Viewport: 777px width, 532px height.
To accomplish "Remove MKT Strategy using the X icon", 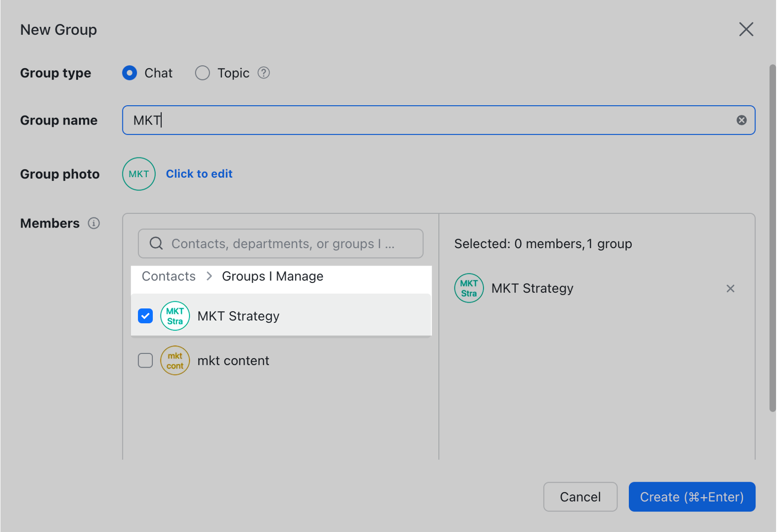I will tap(730, 288).
